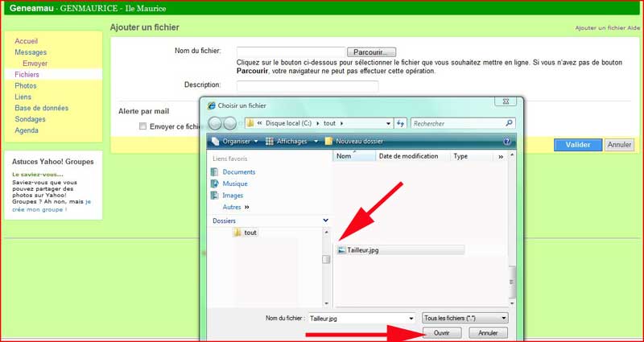Enable the Envoyer ce fichier mail alert checkbox
This screenshot has width=644, height=342.
click(142, 126)
